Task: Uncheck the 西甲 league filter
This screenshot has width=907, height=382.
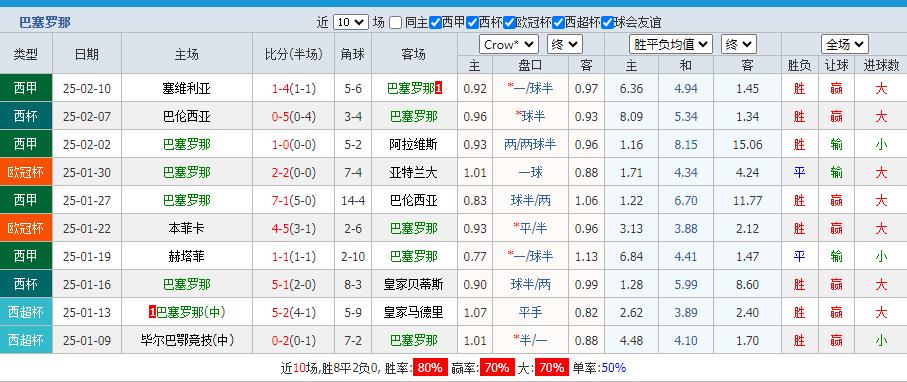Action: pyautogui.click(x=436, y=23)
